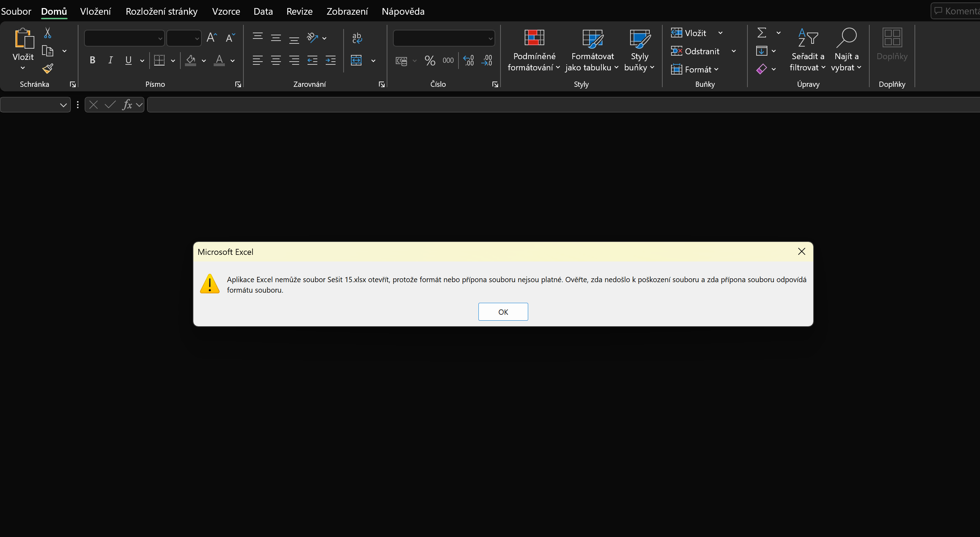Increase font size with larger A icon
The width and height of the screenshot is (980, 537).
(x=212, y=38)
